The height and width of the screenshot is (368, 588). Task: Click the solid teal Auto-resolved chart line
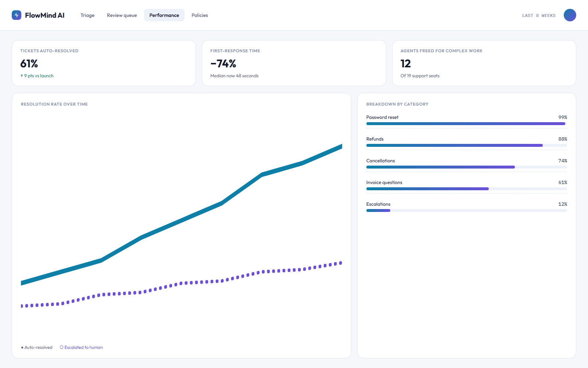click(x=182, y=220)
